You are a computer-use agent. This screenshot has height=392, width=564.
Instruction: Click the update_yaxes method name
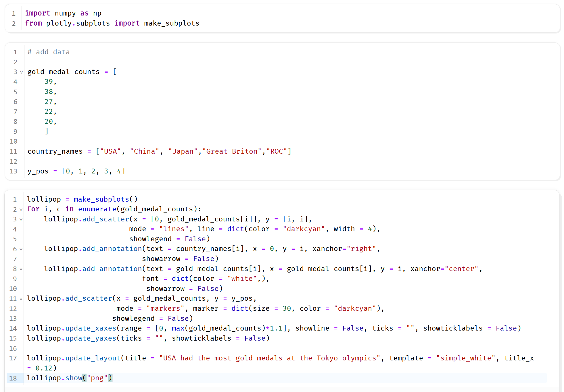(91, 338)
